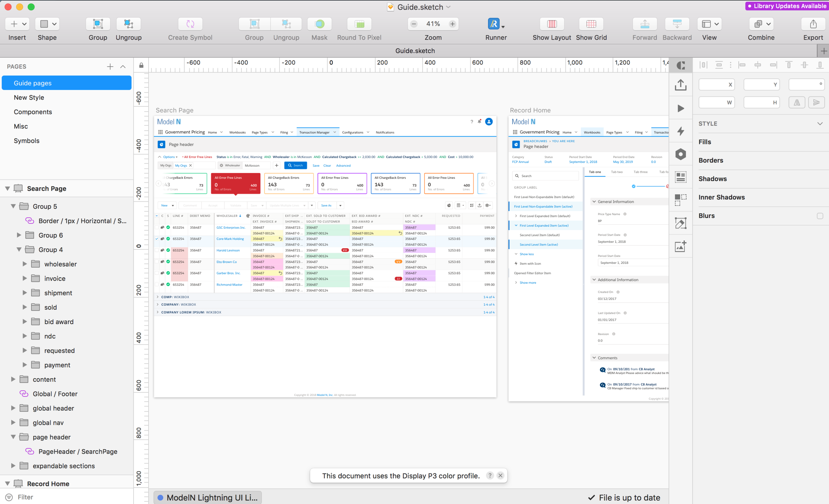Click the distribute horizontally icon
Image resolution: width=829 pixels, height=504 pixels.
pyautogui.click(x=703, y=65)
